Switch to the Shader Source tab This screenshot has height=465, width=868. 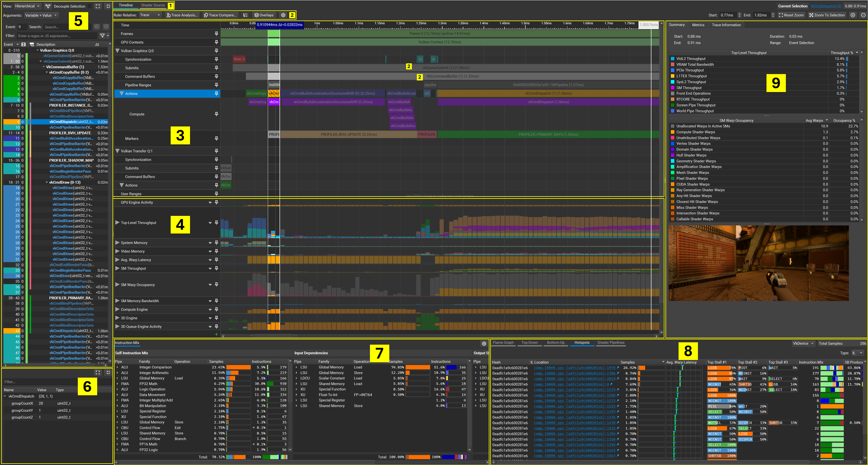point(153,5)
